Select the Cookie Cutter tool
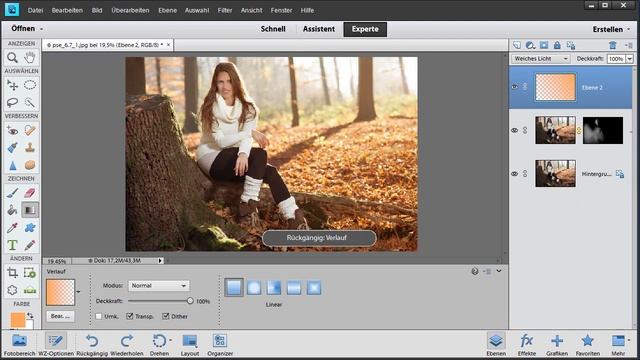 click(x=12, y=290)
